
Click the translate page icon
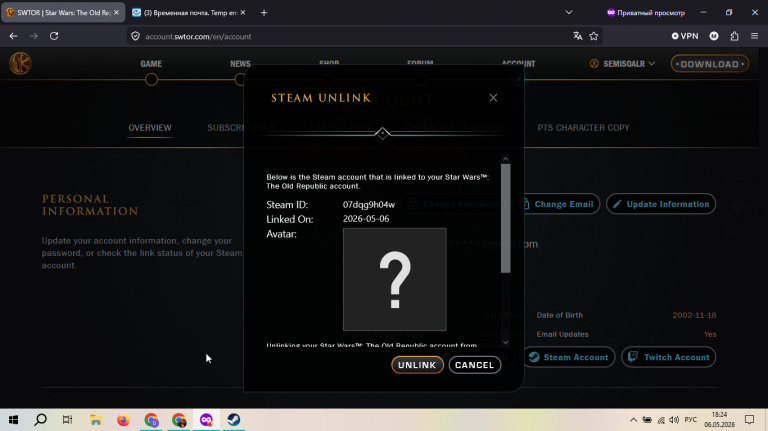click(578, 36)
